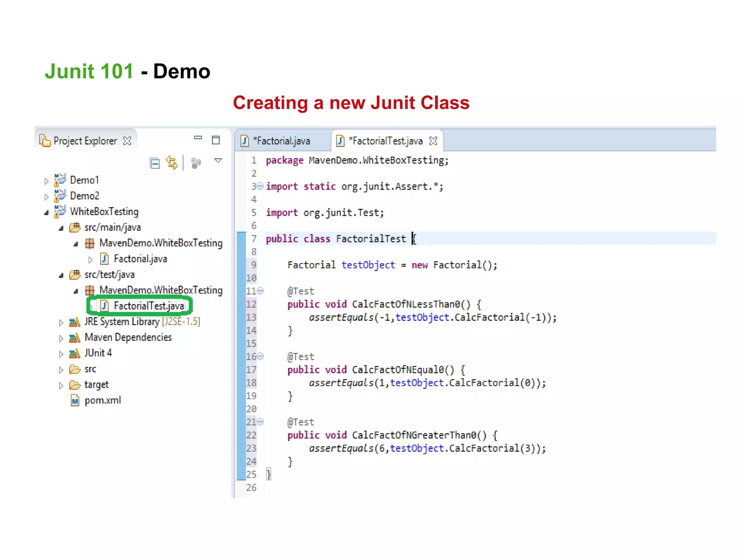
Task: Select JRE System Library [J2SE-1.5]
Action: (142, 322)
